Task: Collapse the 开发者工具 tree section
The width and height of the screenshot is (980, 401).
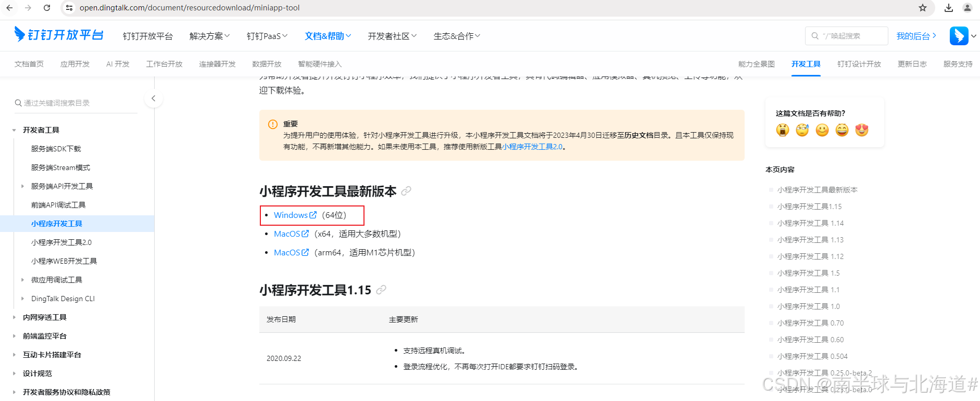Action: [14, 130]
